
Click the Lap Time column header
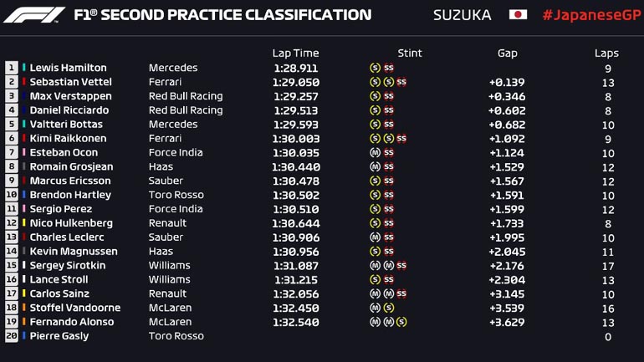tap(295, 53)
